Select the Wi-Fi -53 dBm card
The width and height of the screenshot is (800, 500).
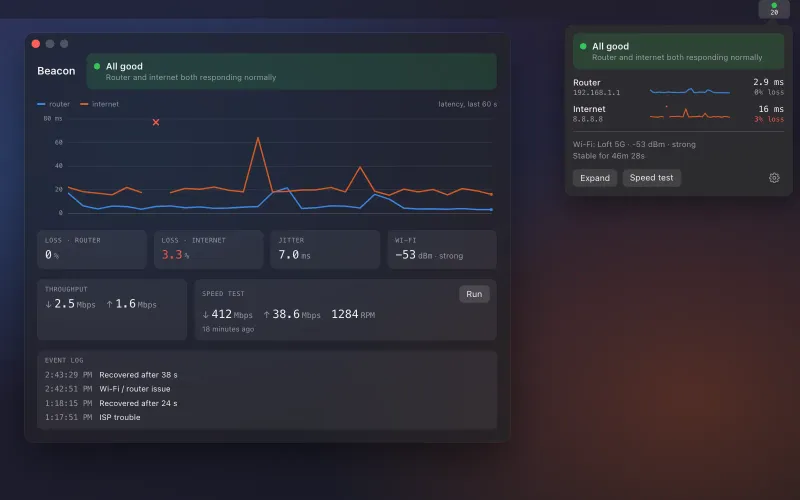[442, 249]
